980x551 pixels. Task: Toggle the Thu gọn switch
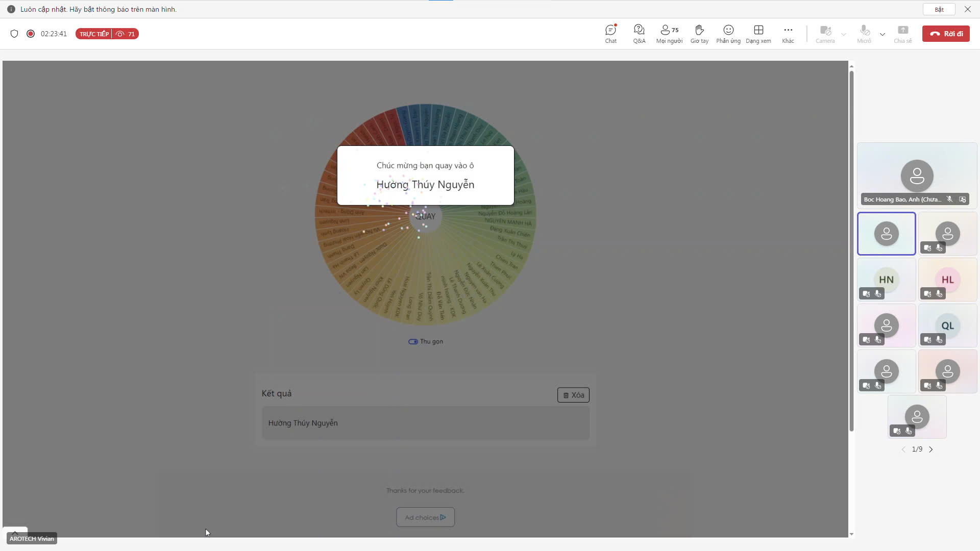(x=413, y=341)
